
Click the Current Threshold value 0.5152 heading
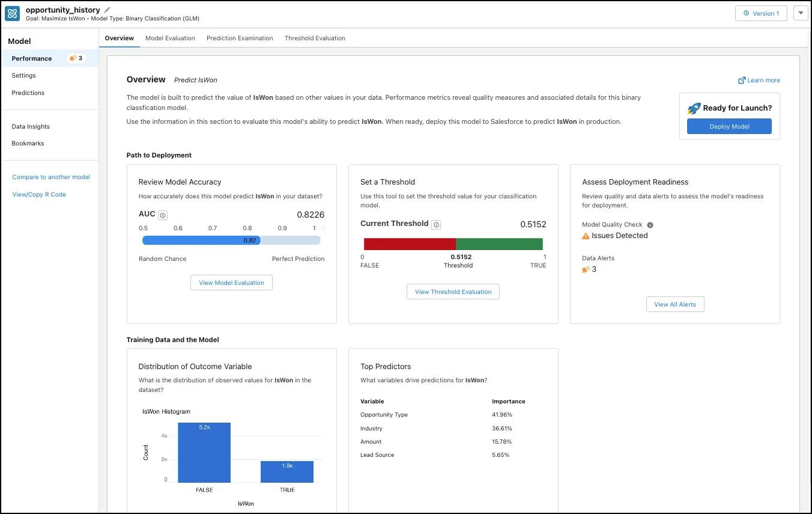(x=533, y=224)
